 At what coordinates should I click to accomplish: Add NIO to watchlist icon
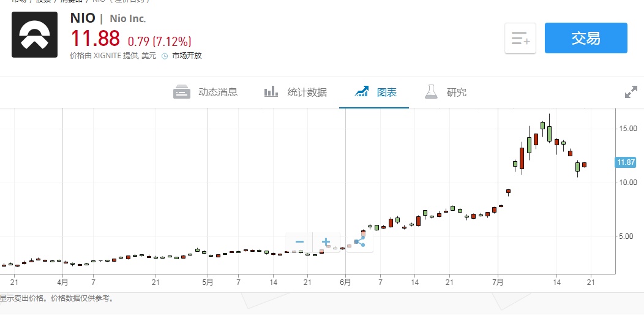(x=520, y=39)
